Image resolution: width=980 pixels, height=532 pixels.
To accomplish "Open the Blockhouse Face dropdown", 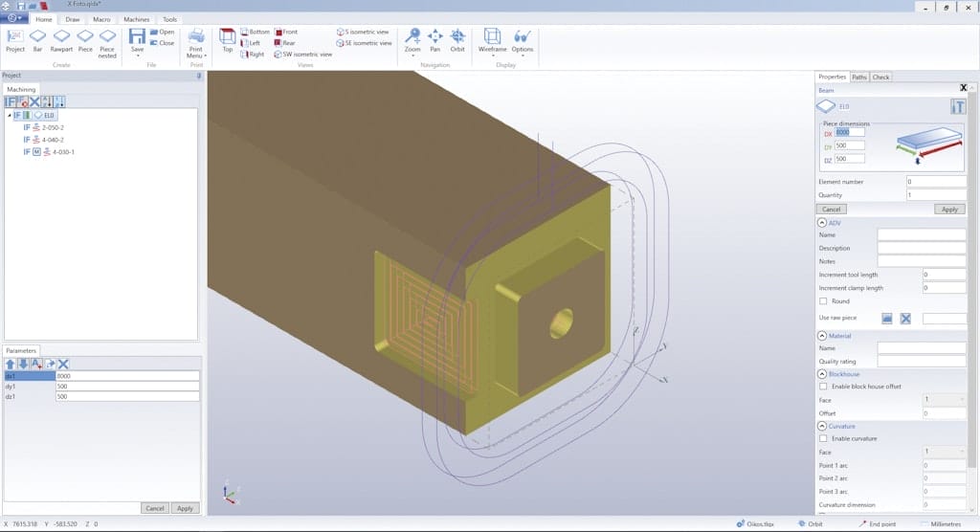I will pos(944,399).
